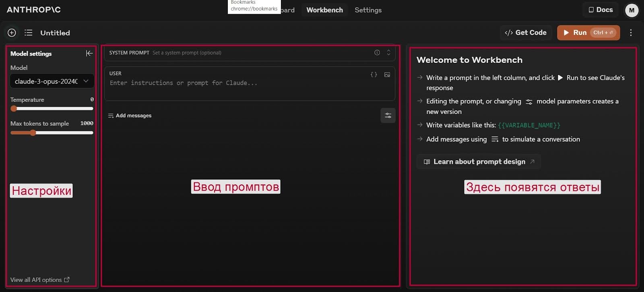Collapse the Model settings panel
Viewport: 644px width, 292px height.
(x=89, y=53)
